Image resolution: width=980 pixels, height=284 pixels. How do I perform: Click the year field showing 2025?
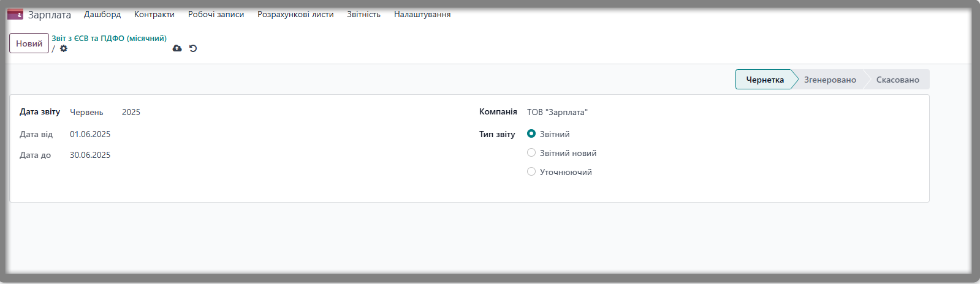(x=131, y=112)
